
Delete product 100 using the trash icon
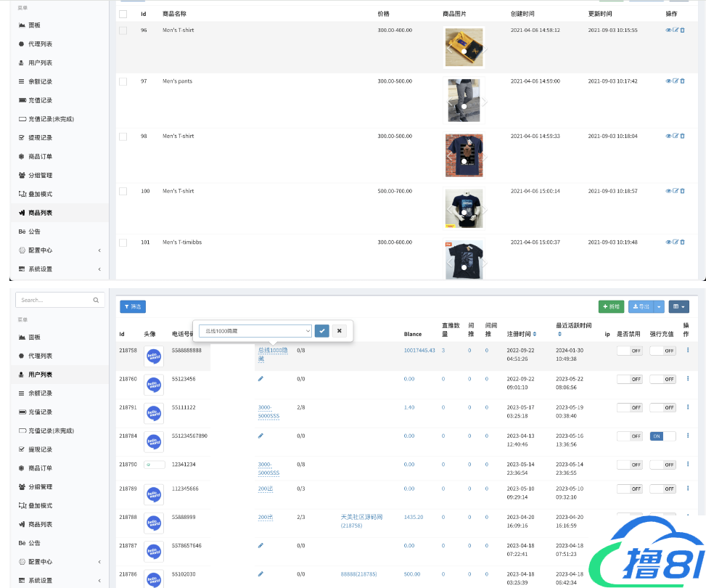pyautogui.click(x=682, y=191)
